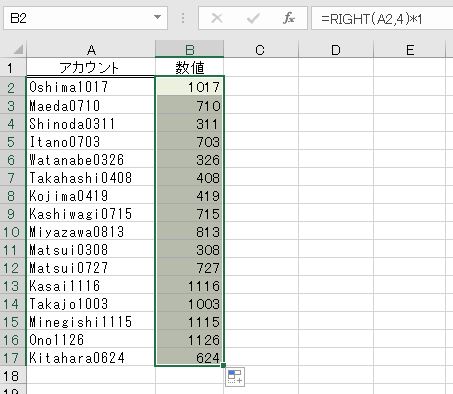This screenshot has width=453, height=394.
Task: Click value 703 in column B
Action: coord(190,141)
